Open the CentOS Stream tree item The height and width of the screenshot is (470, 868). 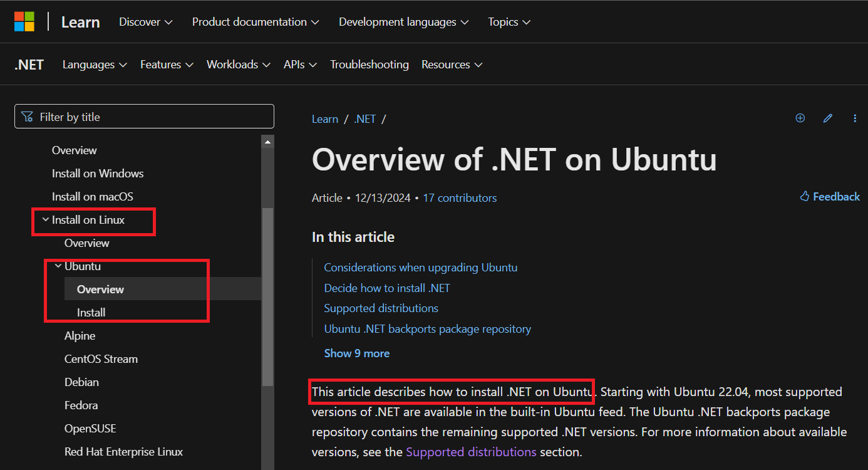pyautogui.click(x=101, y=359)
